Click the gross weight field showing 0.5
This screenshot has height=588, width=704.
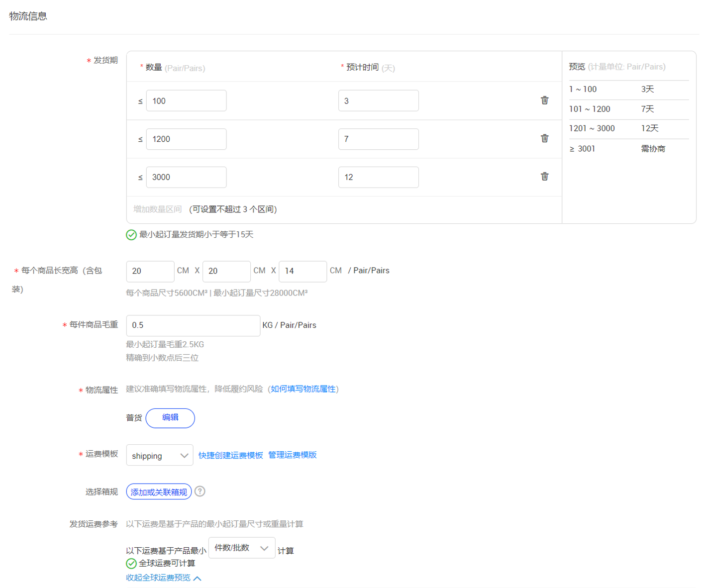pos(193,325)
